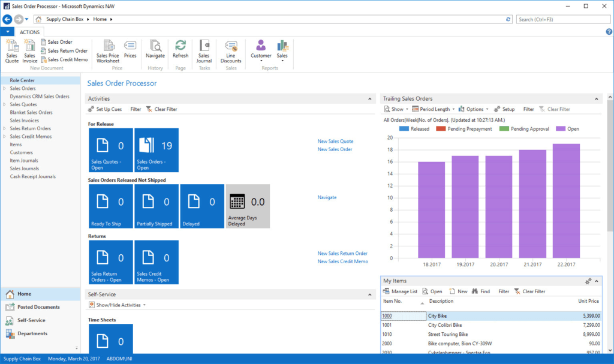Open the Sales Orders - Open tile
The width and height of the screenshot is (614, 364).
(x=156, y=150)
